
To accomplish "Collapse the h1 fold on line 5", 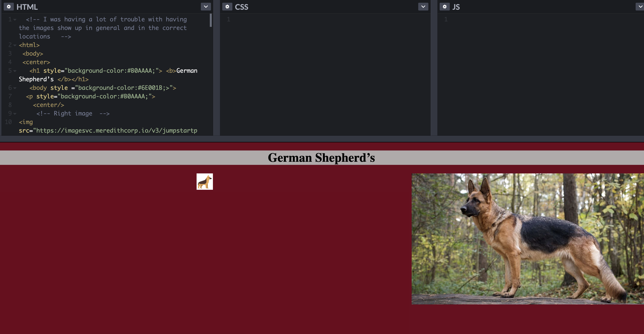I will click(15, 71).
